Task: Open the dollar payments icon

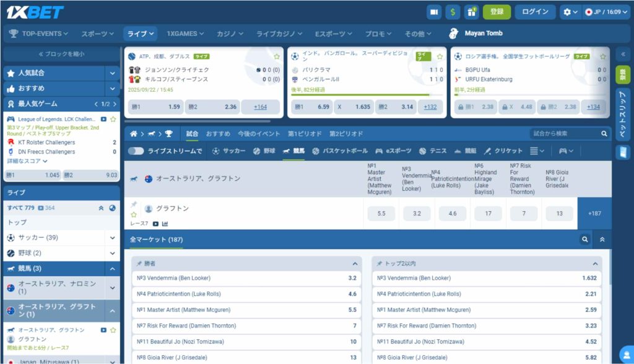Action: point(453,12)
